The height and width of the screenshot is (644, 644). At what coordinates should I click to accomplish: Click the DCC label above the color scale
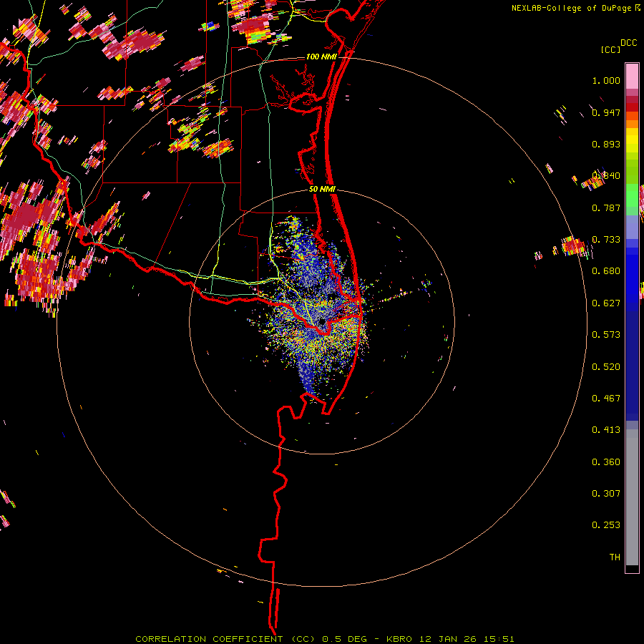[x=628, y=43]
